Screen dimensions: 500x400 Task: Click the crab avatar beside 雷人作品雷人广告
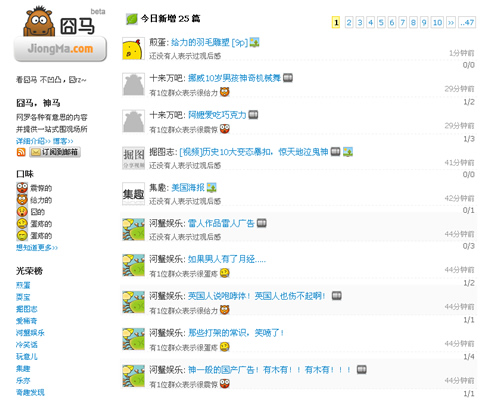133,229
